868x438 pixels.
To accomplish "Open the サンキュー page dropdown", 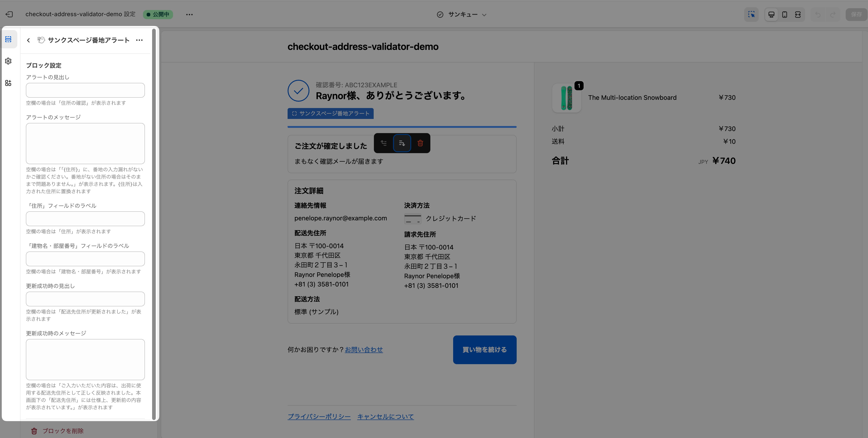I will pyautogui.click(x=462, y=15).
